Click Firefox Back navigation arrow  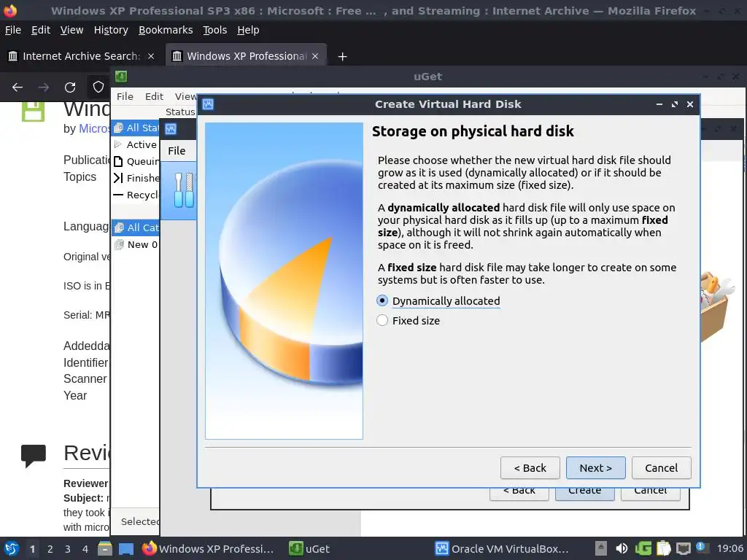[18, 87]
